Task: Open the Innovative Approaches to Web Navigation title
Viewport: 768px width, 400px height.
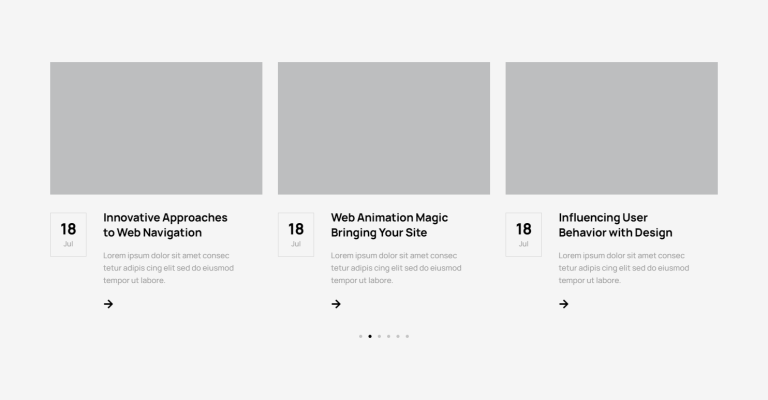Action: point(165,225)
